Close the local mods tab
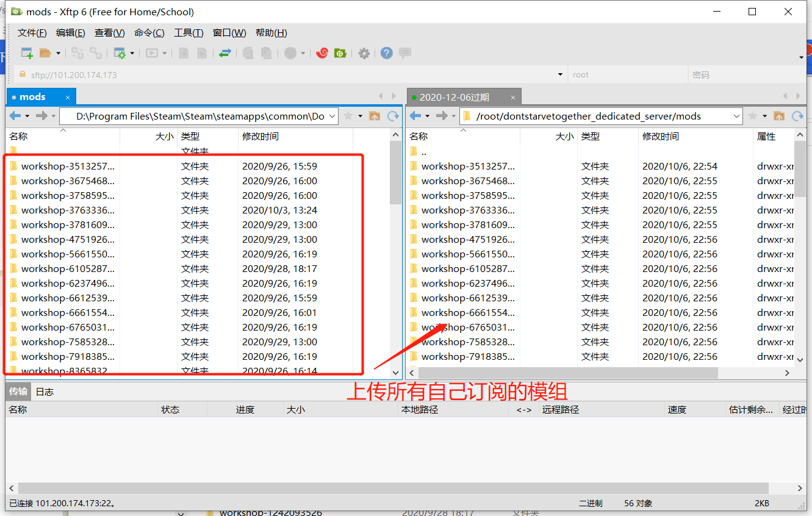This screenshot has width=812, height=516. (68, 97)
